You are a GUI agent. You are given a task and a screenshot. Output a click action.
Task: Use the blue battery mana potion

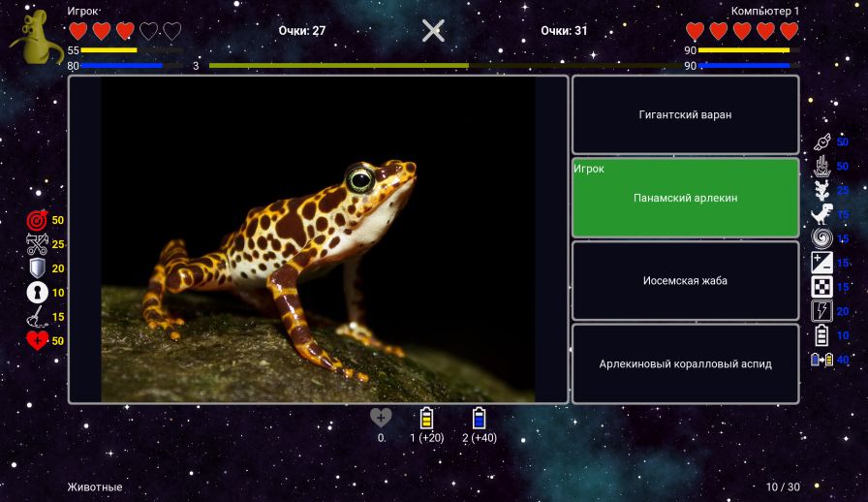point(479,418)
